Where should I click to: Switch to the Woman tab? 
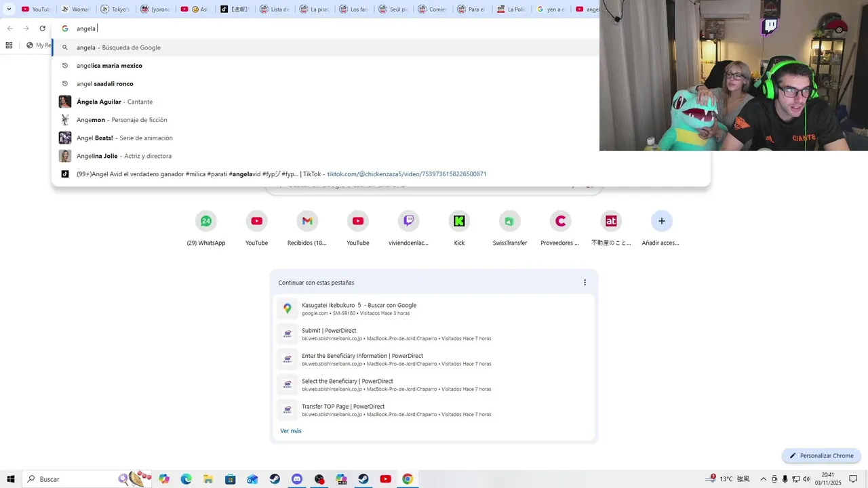(75, 9)
